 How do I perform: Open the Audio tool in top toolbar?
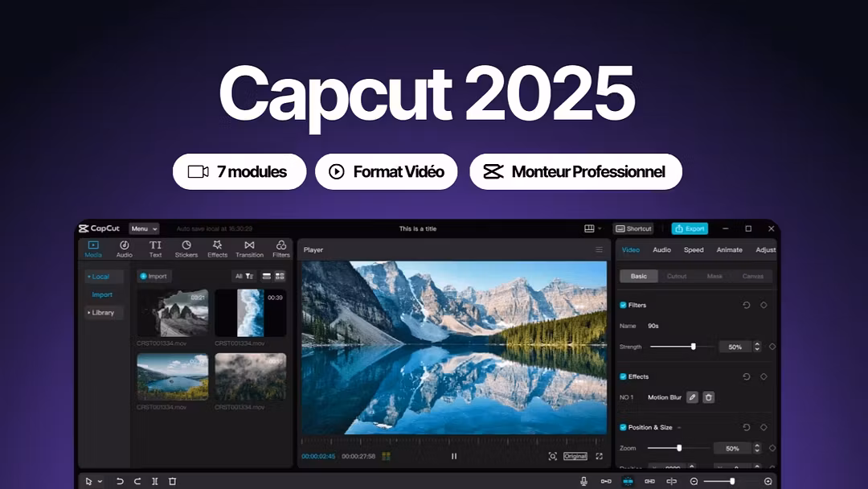tap(124, 249)
